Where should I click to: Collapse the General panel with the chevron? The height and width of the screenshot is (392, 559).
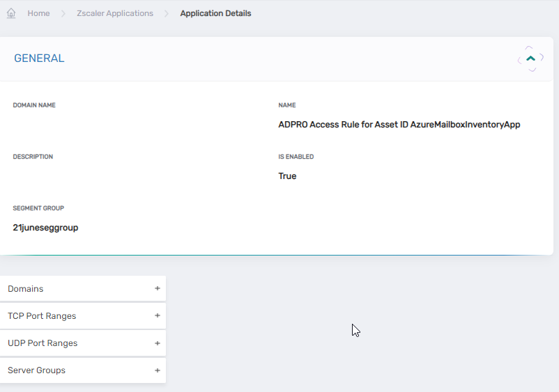(531, 59)
